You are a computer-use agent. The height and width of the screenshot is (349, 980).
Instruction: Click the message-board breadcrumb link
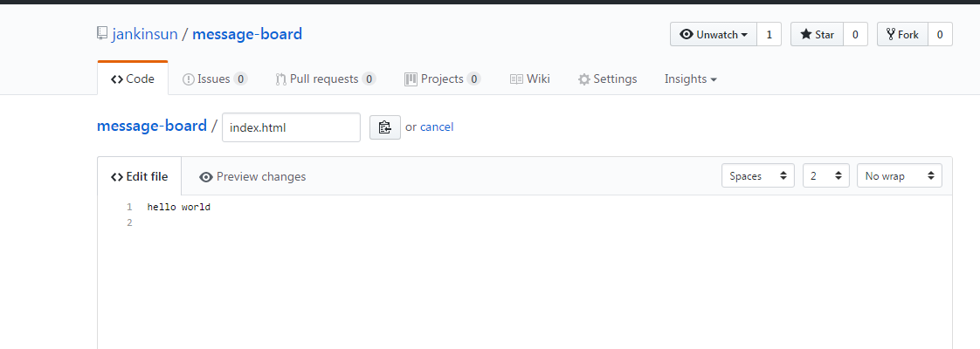tap(152, 126)
